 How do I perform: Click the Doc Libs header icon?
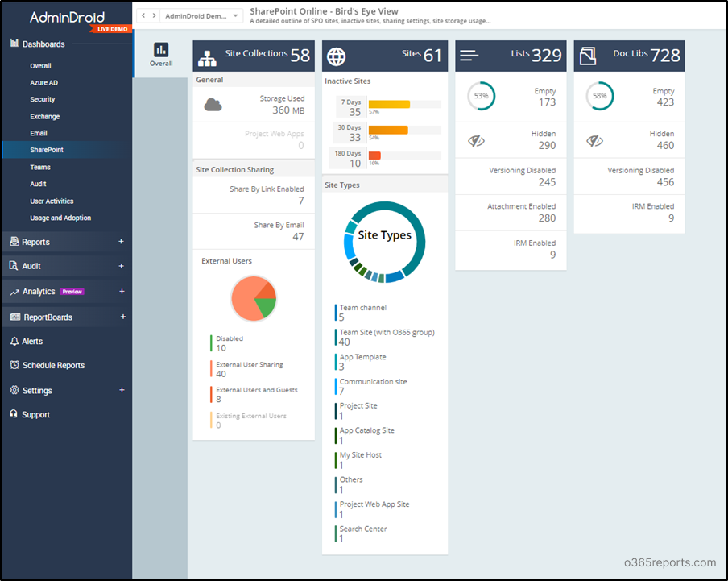tap(588, 56)
